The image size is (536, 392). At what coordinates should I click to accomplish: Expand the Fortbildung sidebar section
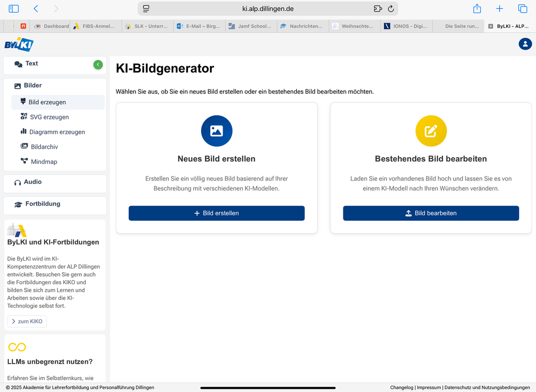[42, 204]
